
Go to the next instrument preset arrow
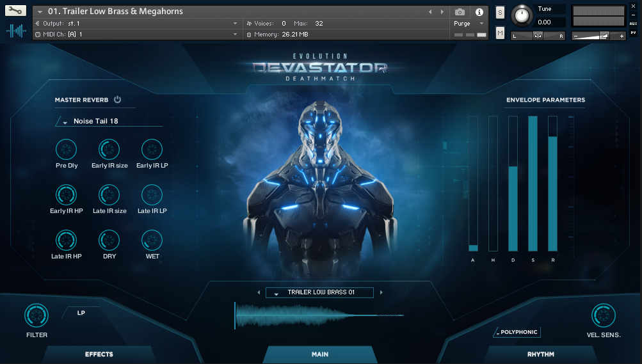tap(442, 12)
